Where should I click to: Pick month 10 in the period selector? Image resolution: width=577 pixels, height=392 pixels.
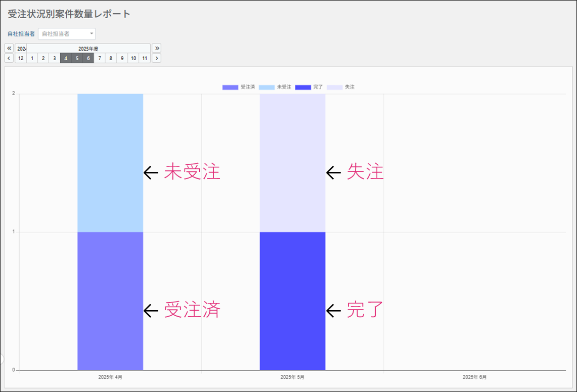[134, 58]
